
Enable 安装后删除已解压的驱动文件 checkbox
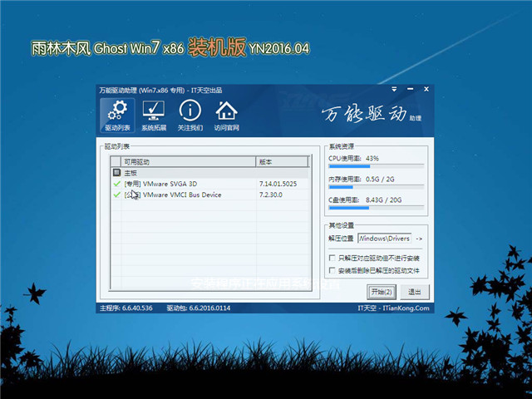pos(332,270)
